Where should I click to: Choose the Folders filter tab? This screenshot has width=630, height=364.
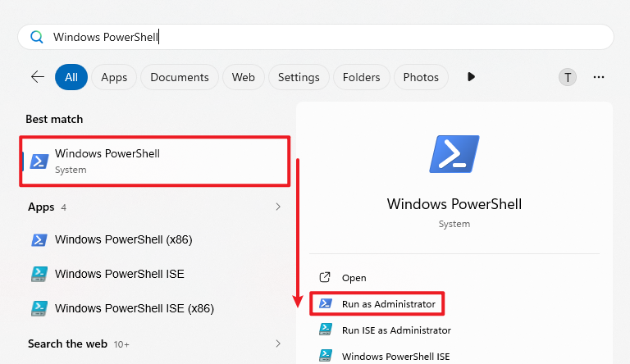361,77
